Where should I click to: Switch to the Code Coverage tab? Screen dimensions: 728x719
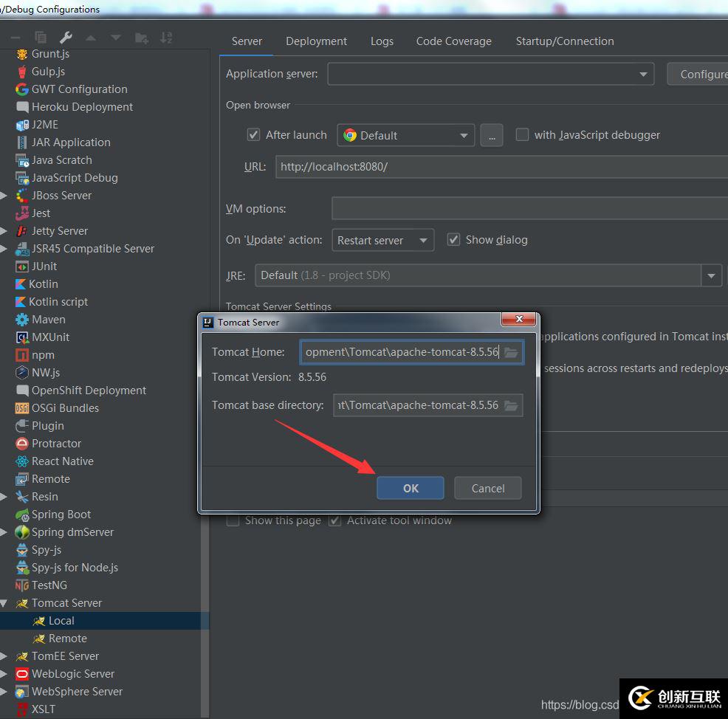[453, 41]
